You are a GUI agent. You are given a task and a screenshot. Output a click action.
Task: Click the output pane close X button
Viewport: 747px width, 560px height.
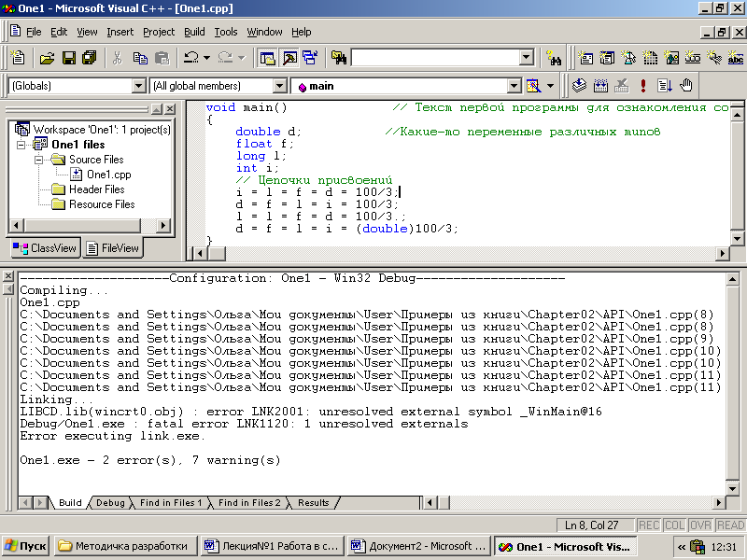[8, 275]
